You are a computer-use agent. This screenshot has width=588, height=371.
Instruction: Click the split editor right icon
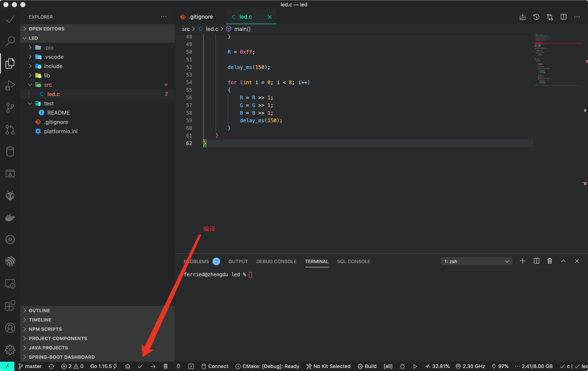(564, 17)
